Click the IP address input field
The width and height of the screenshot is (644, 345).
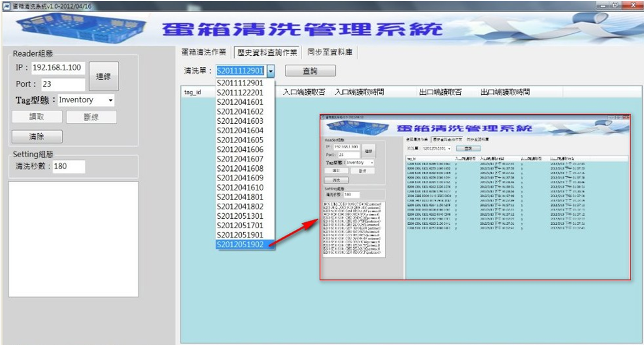57,67
